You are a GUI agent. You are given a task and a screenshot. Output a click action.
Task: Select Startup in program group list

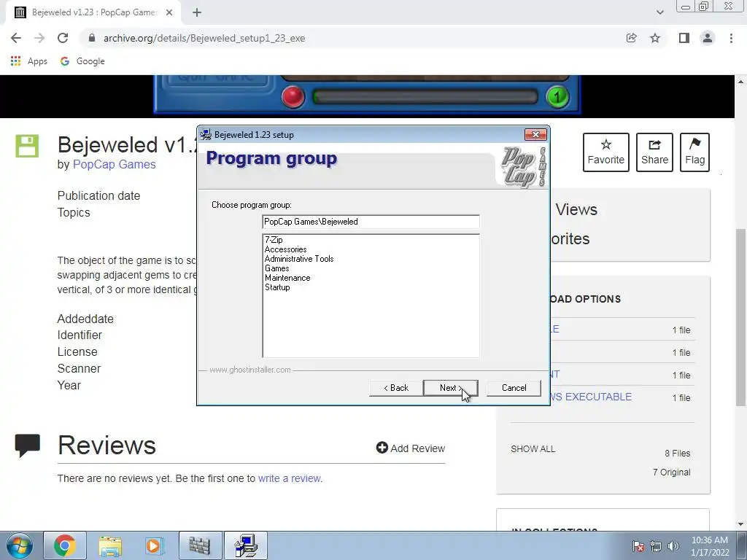pos(277,287)
